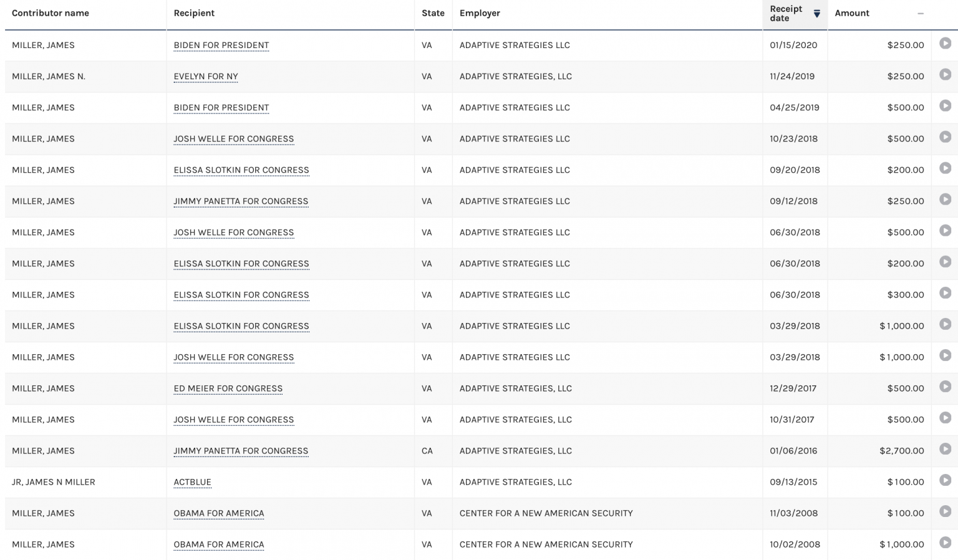This screenshot has width=958, height=560.
Task: Click arrow icon on the 11/03/2008 row
Action: [x=945, y=511]
